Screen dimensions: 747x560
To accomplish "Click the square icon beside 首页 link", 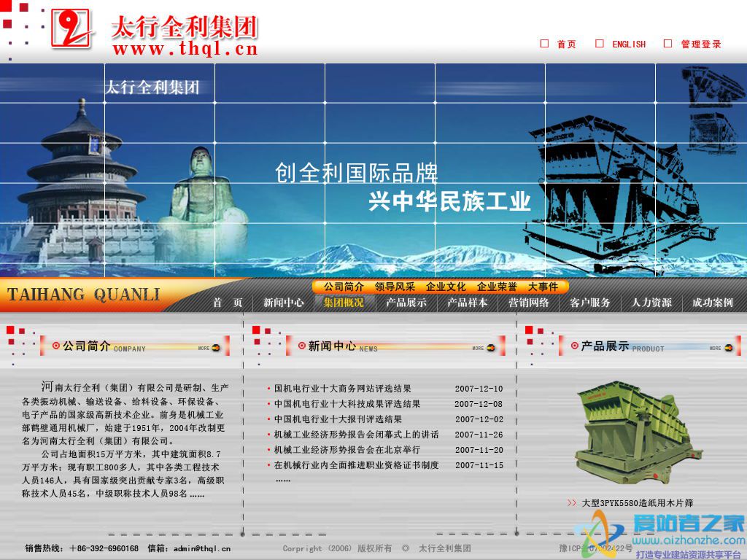I will [x=544, y=44].
